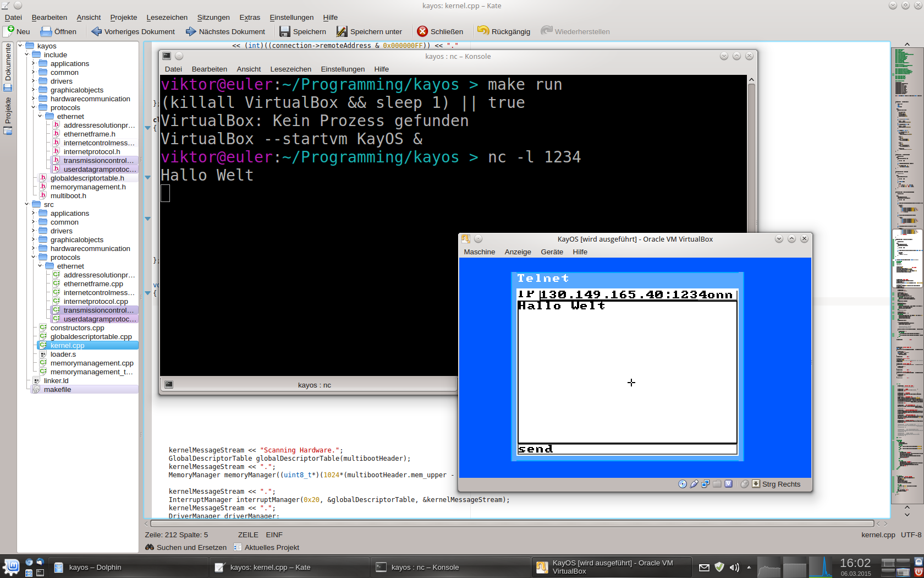Toggle the ZEILE selection mode indicator

[x=248, y=535]
